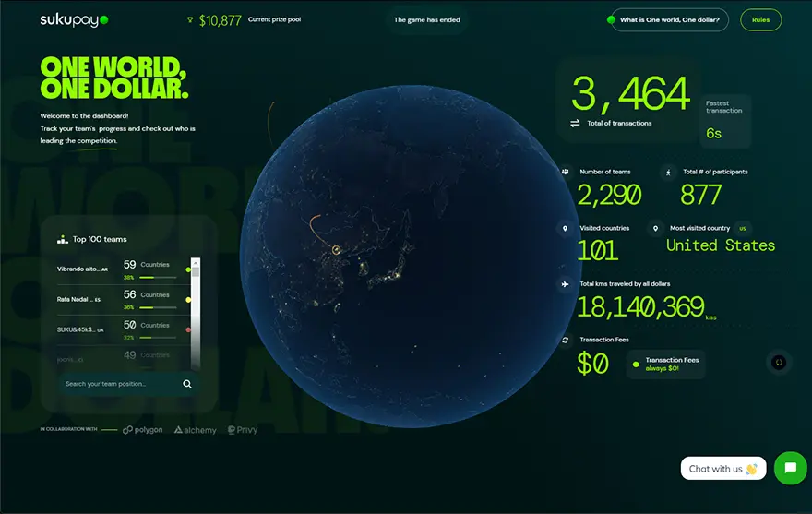812x514 pixels.
Task: Click the sukupay logo
Action: (x=74, y=20)
